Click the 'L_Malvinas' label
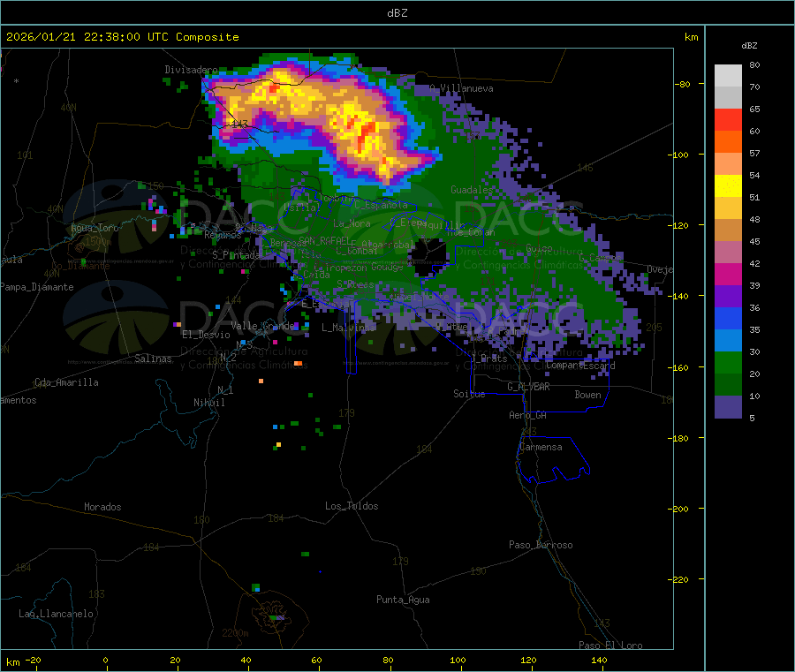 (348, 328)
